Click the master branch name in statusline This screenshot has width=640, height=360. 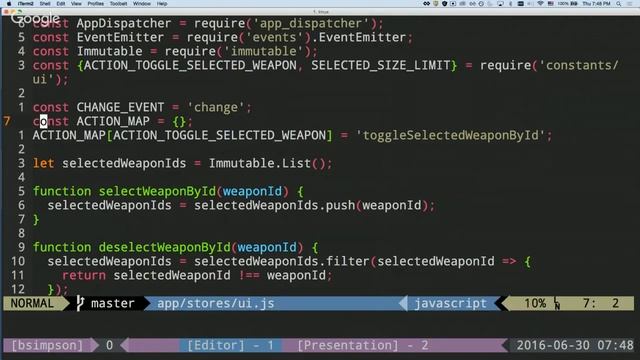[113, 303]
